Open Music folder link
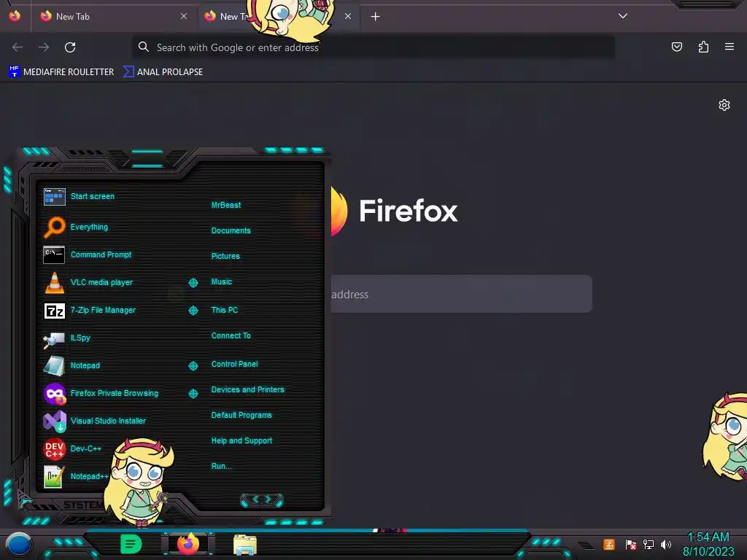This screenshot has width=747, height=560. point(222,282)
